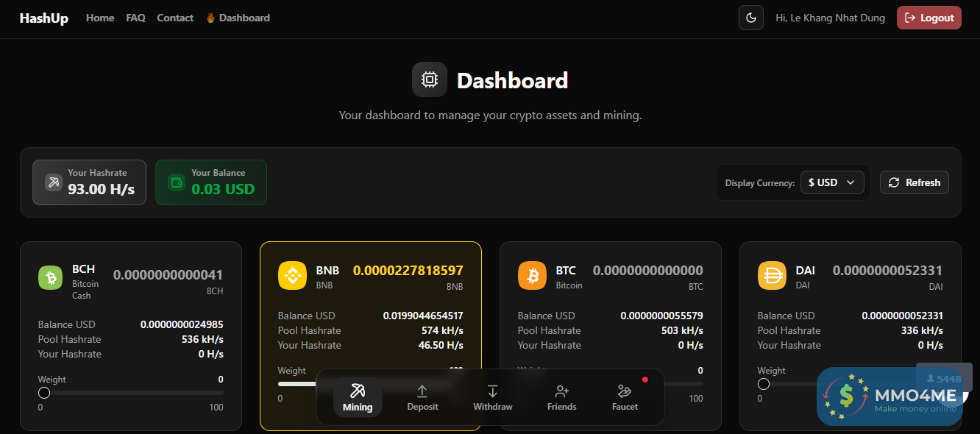
Task: Click the Your Balance 0.03 USD card
Action: coord(211,182)
